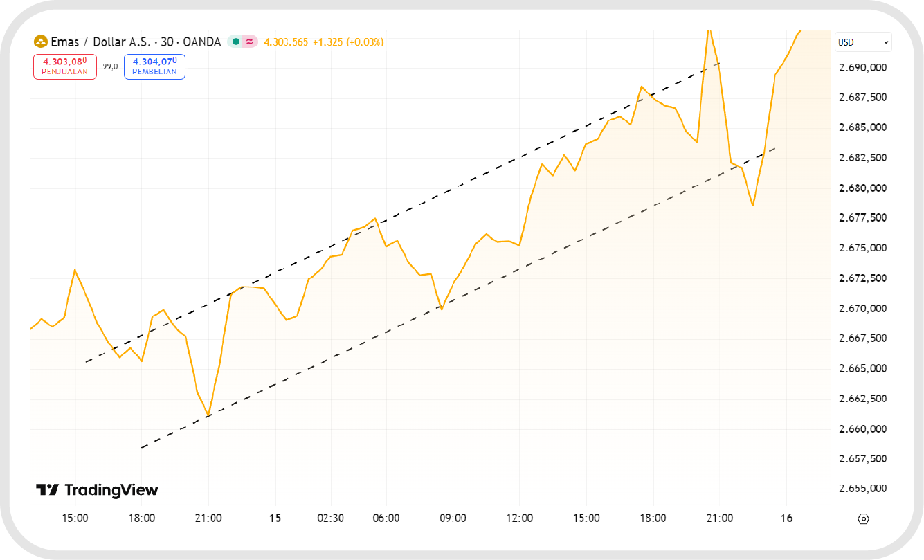Open chart settings hexagon icon
This screenshot has height=560, width=924.
click(x=863, y=518)
